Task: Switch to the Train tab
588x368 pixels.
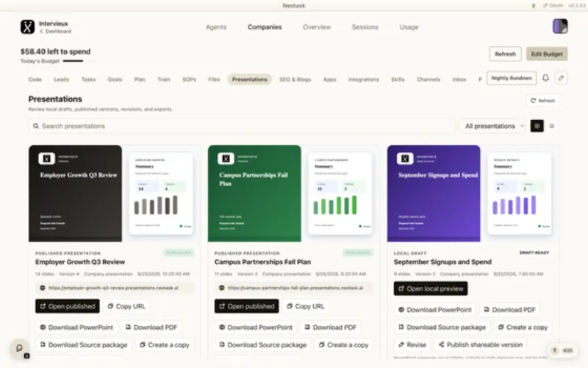Action: click(x=163, y=79)
